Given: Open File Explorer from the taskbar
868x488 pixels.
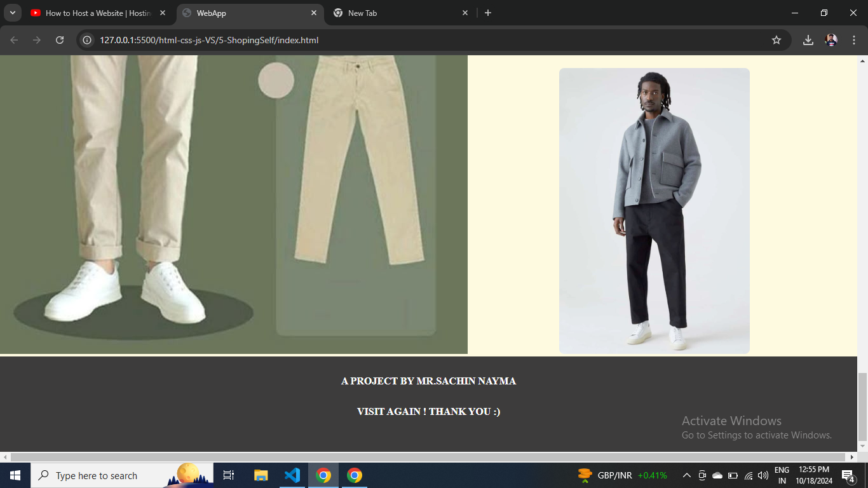Looking at the screenshot, I should tap(261, 475).
